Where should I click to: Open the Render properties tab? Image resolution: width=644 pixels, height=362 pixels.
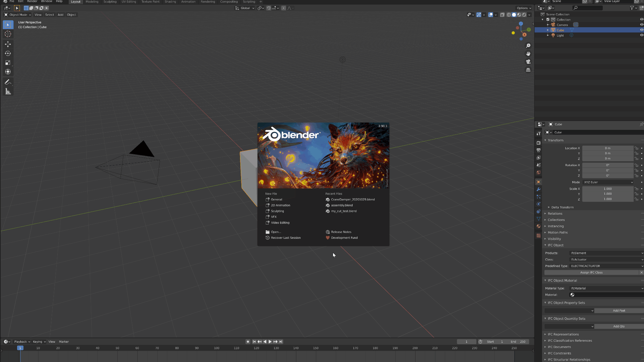tap(538, 143)
